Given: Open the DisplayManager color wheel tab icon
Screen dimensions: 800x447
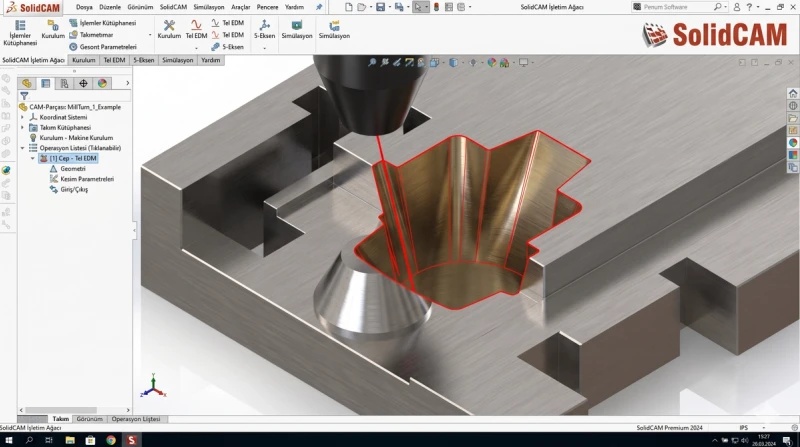Looking at the screenshot, I should coord(102,83).
